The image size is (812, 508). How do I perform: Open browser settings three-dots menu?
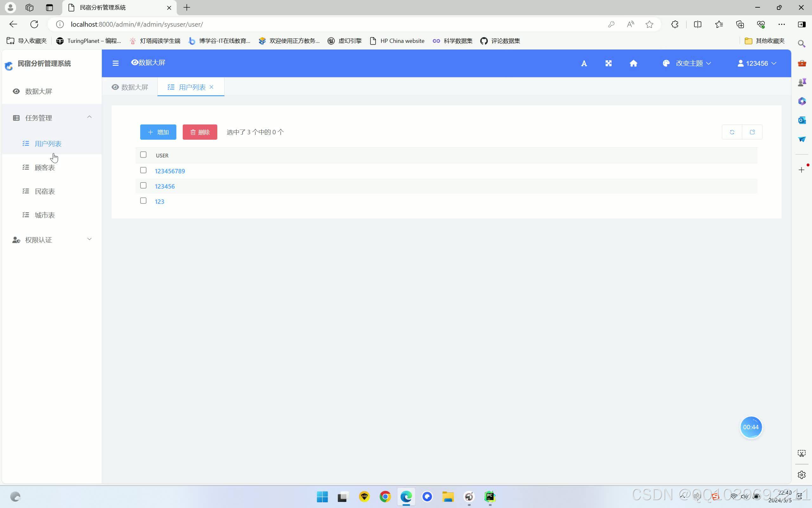(782, 24)
